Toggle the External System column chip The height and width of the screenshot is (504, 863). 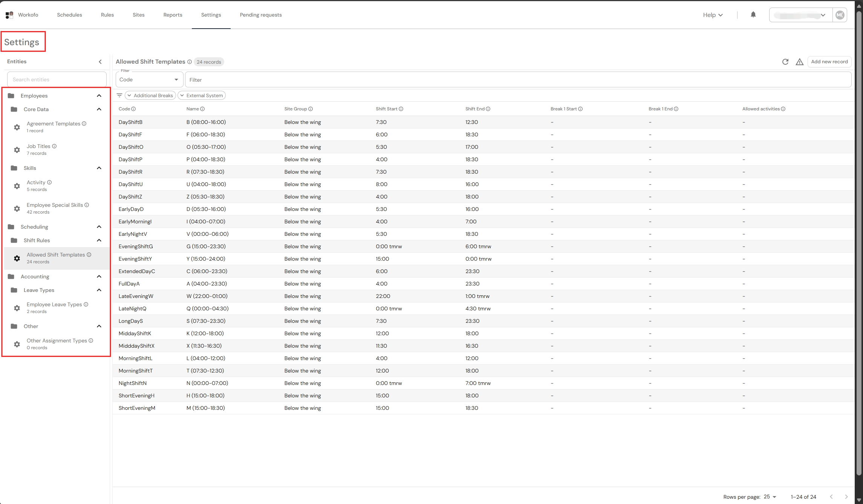click(201, 95)
